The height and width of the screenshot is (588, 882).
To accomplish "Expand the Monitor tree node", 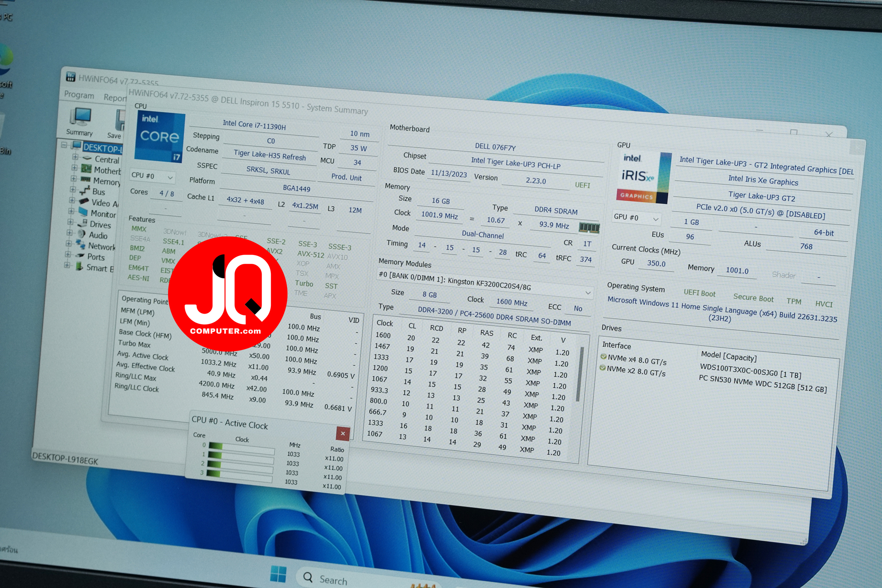I will pos(71,211).
